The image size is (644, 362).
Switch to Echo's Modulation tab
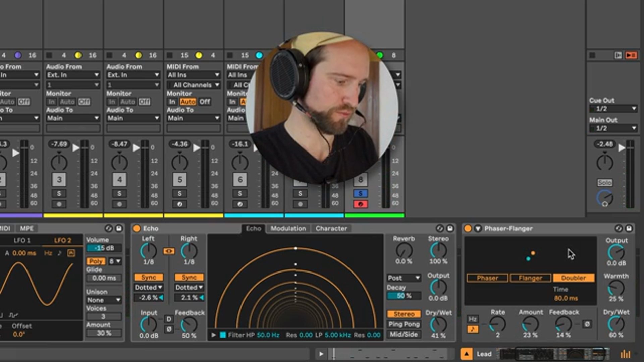coord(288,228)
